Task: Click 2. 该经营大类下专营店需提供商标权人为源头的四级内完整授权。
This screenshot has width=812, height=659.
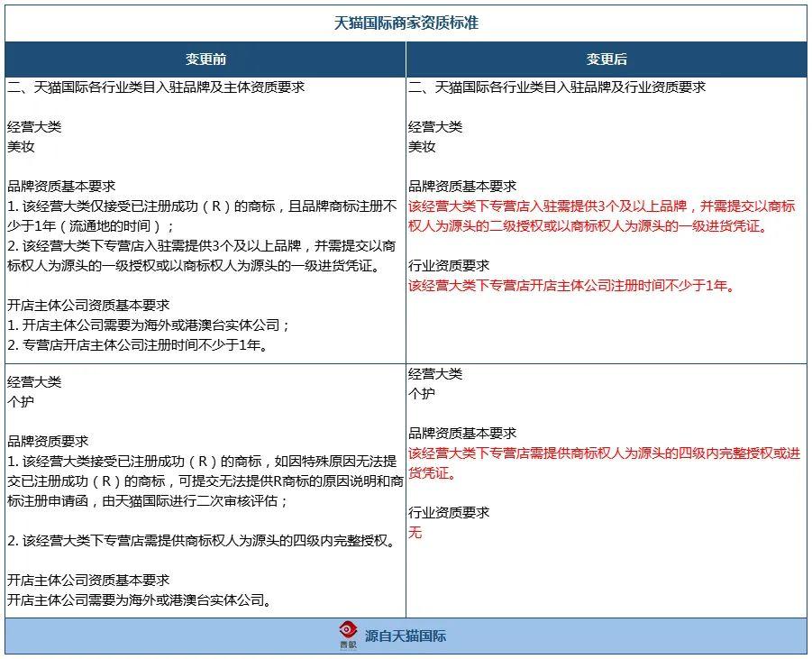Action: pyautogui.click(x=203, y=541)
